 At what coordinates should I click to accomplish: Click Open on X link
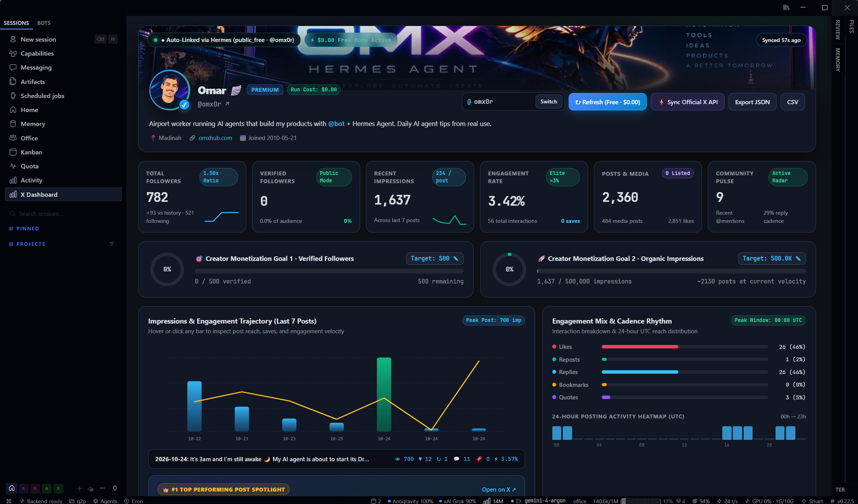point(499,490)
